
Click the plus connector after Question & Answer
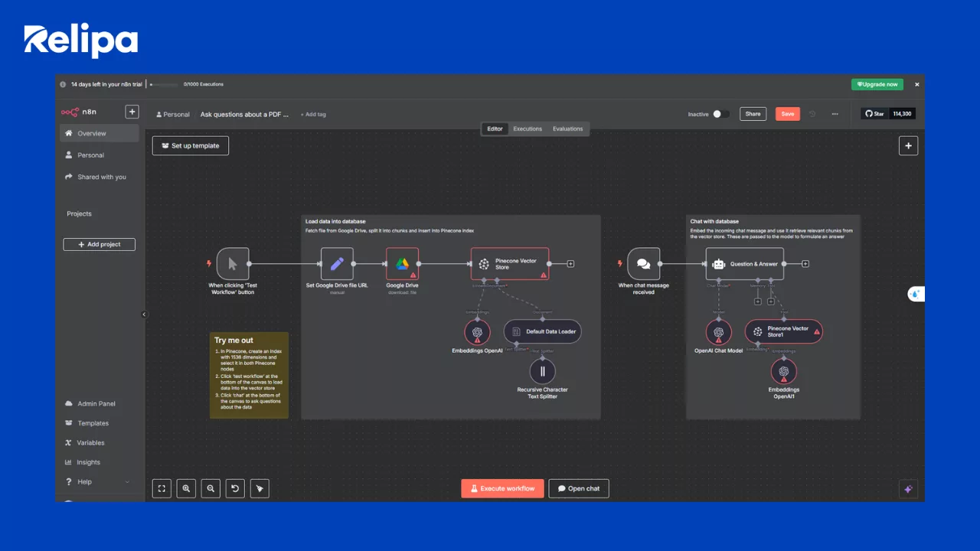(x=805, y=263)
